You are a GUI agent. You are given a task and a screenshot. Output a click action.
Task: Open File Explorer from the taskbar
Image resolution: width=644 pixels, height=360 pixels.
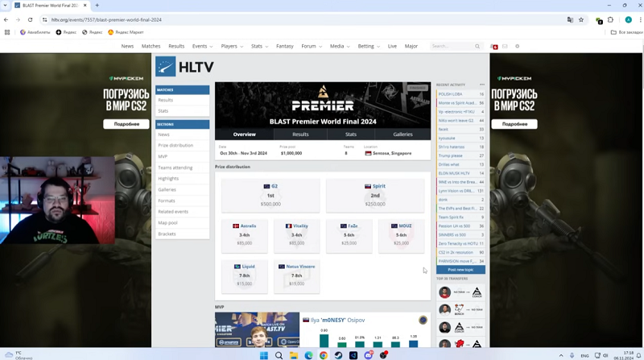pyautogui.click(x=294, y=355)
